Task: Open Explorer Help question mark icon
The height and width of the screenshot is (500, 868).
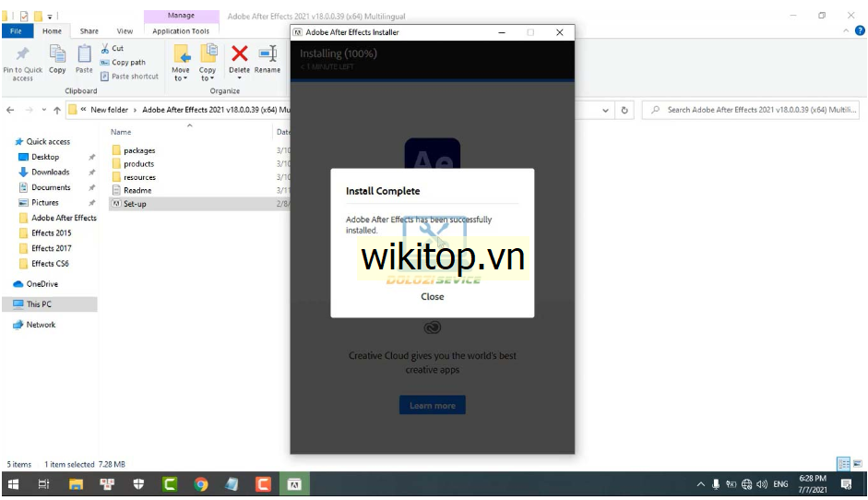Action: (x=860, y=31)
